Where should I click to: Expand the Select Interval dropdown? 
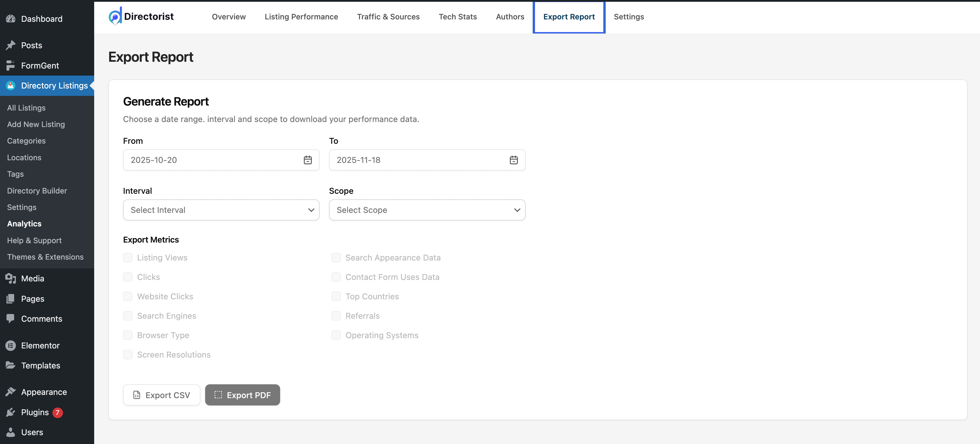tap(221, 210)
